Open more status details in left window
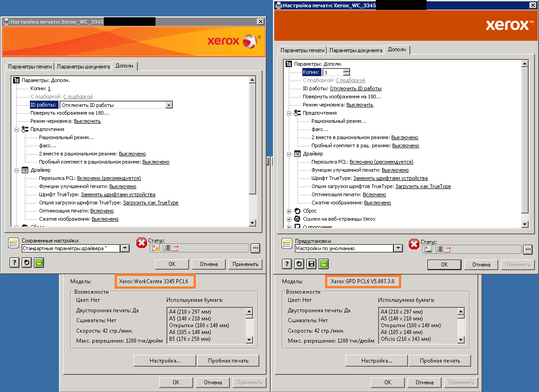 pyautogui.click(x=255, y=248)
